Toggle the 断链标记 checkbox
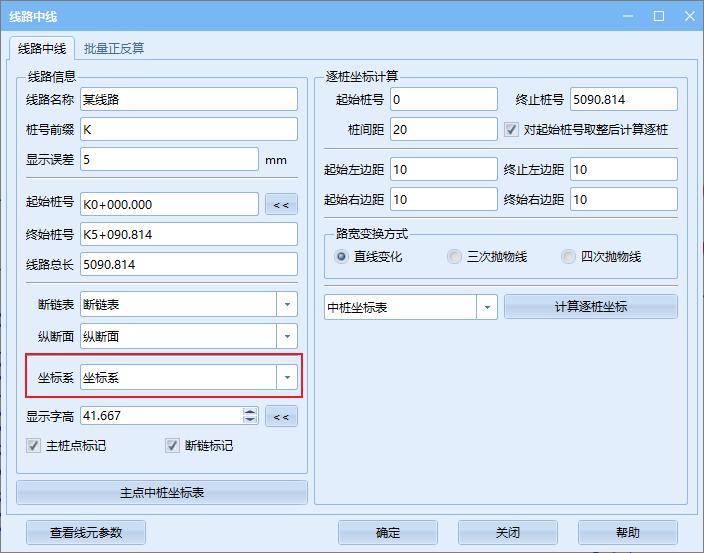This screenshot has height=553, width=704. click(174, 446)
